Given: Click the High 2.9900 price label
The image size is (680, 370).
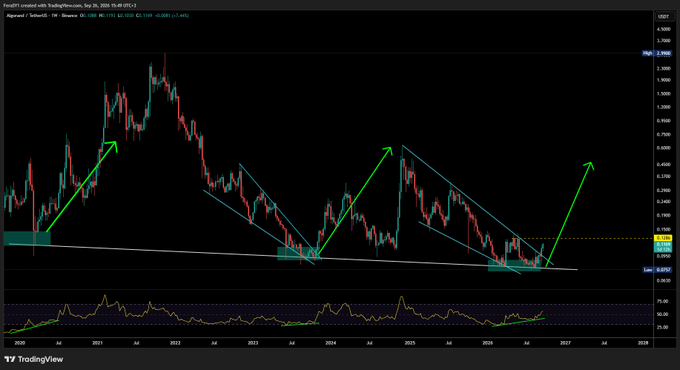Looking at the screenshot, I should pos(657,53).
